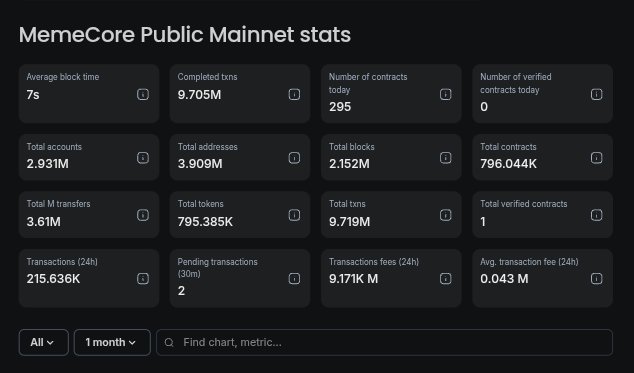This screenshot has width=634, height=373.
Task: Click Avg. transaction fee (24h) info icon
Action: point(596,278)
